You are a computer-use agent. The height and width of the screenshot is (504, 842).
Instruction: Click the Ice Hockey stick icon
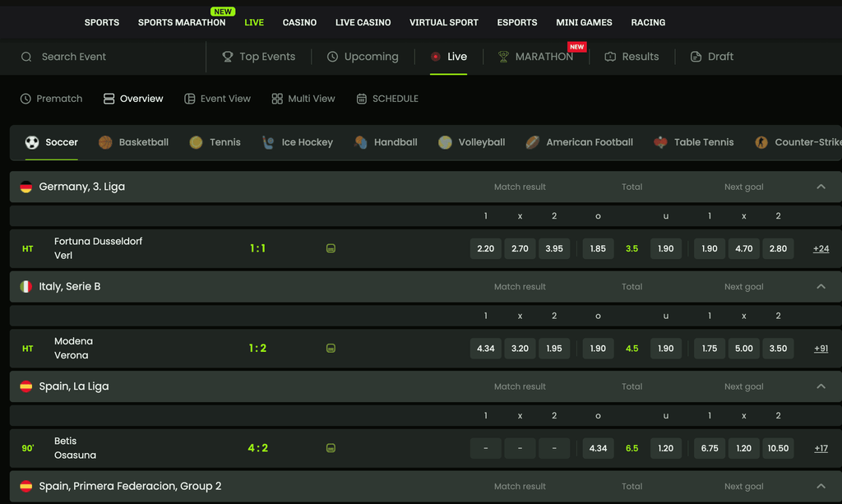click(x=268, y=142)
